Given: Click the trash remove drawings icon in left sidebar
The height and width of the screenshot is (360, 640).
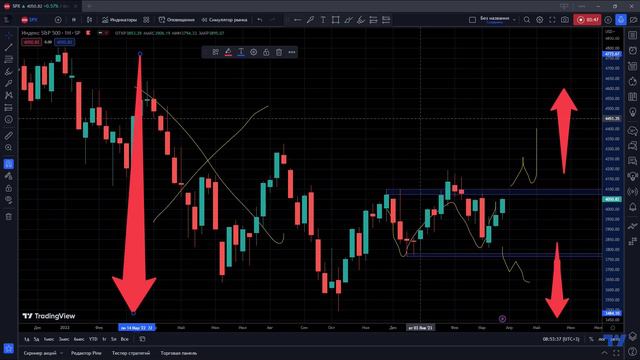Looking at the screenshot, I should pos(9,217).
